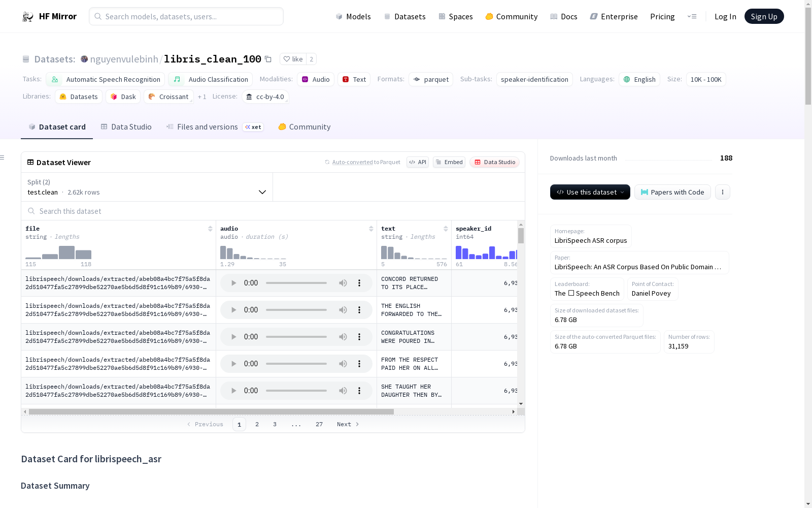812x508 pixels.
Task: Open the navigation overflow menu icon
Action: click(x=692, y=17)
